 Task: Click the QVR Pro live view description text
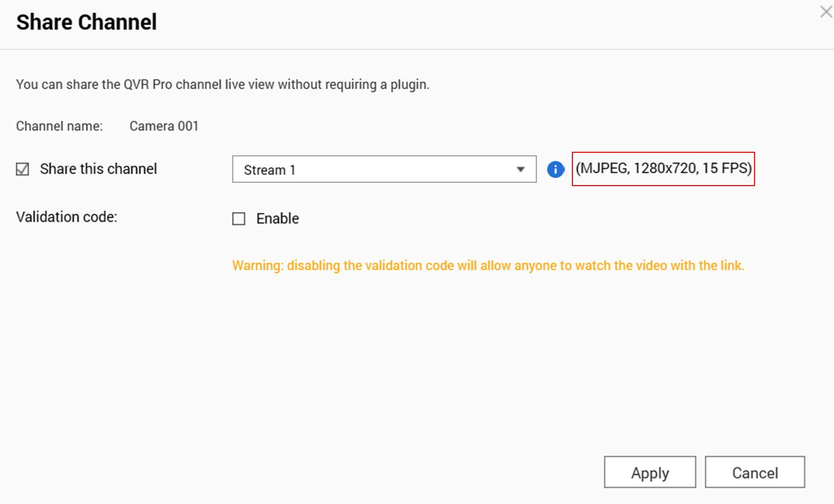click(x=223, y=85)
